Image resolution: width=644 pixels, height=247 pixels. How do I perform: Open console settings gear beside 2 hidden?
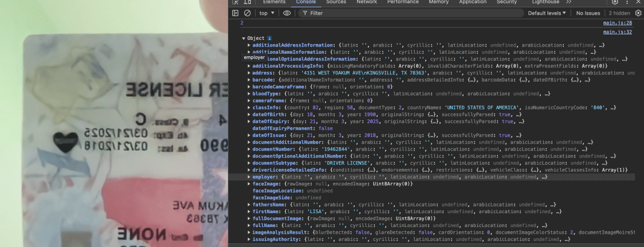coord(638,13)
